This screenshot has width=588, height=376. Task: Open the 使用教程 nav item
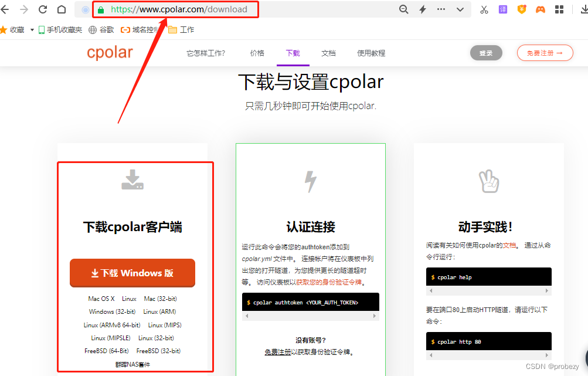tap(371, 53)
